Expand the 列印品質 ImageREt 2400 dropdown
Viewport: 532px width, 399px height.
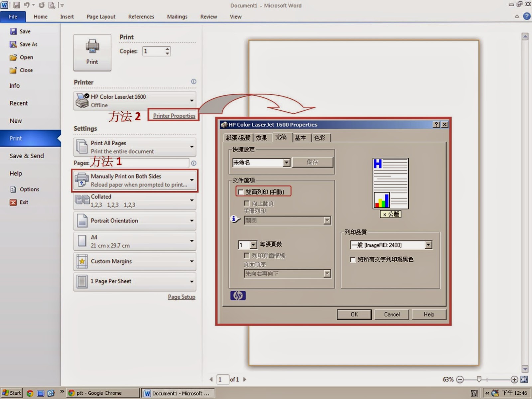pyautogui.click(x=428, y=245)
